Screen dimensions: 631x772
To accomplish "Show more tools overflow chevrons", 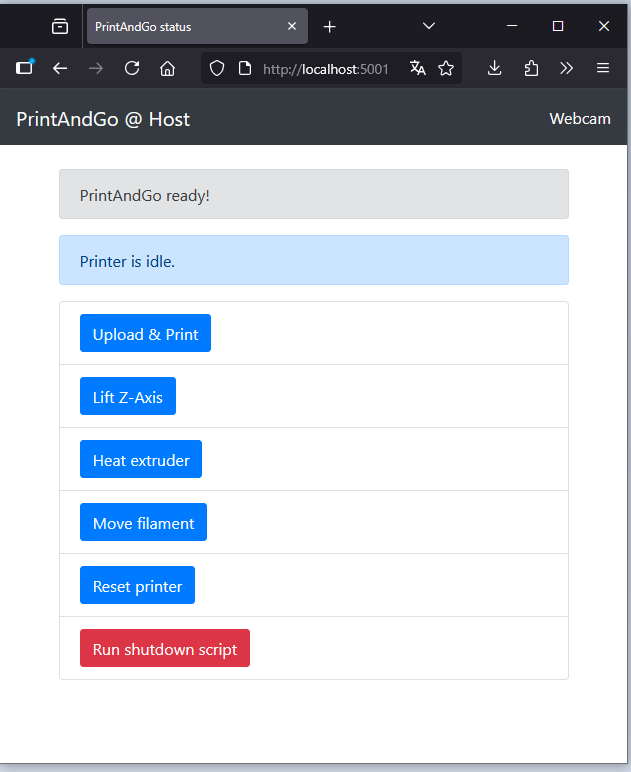I will [x=567, y=68].
